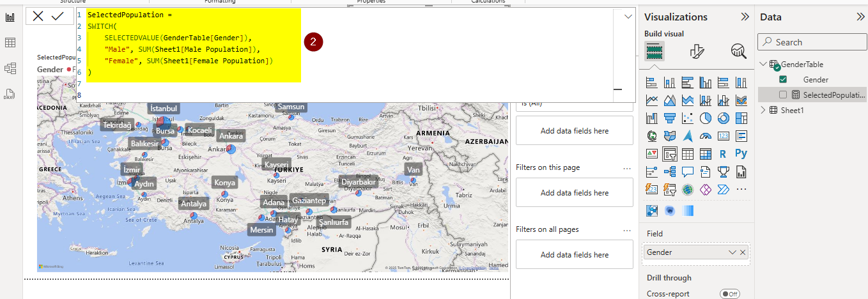Select the ArcGIS Maps visual
This screenshot has width=868, height=299.
[x=688, y=190]
